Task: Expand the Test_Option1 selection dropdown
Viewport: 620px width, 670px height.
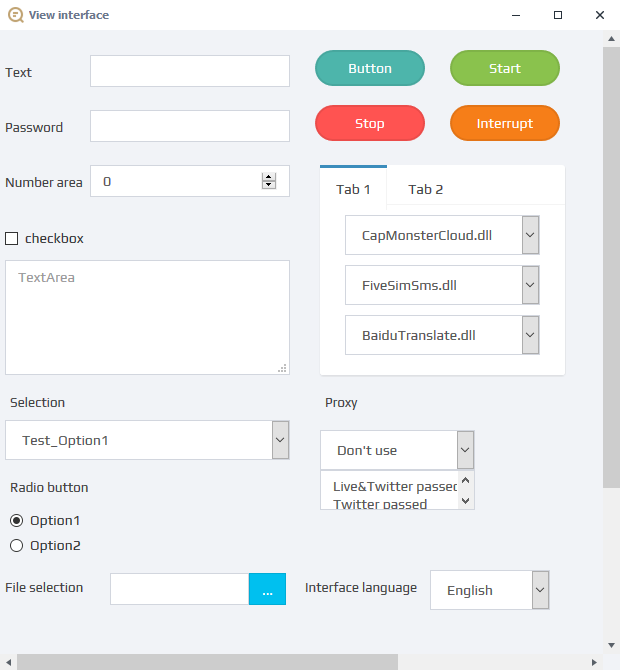Action: [x=280, y=440]
